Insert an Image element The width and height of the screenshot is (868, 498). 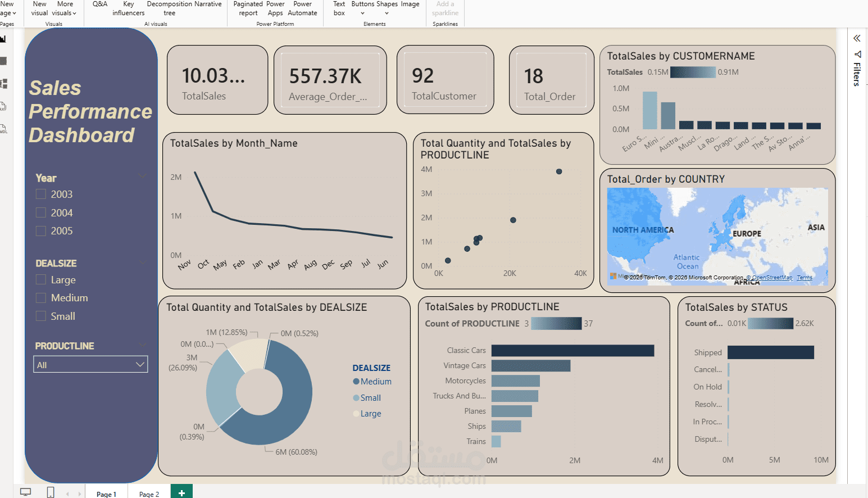[x=410, y=4]
